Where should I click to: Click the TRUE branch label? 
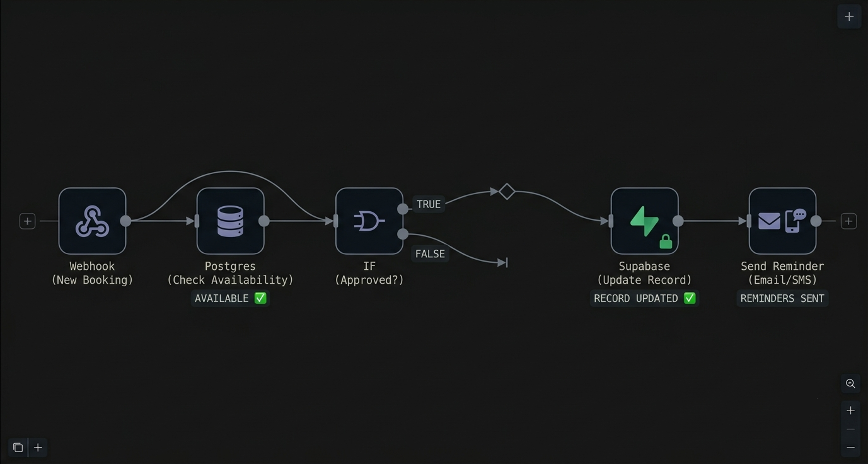tap(429, 204)
